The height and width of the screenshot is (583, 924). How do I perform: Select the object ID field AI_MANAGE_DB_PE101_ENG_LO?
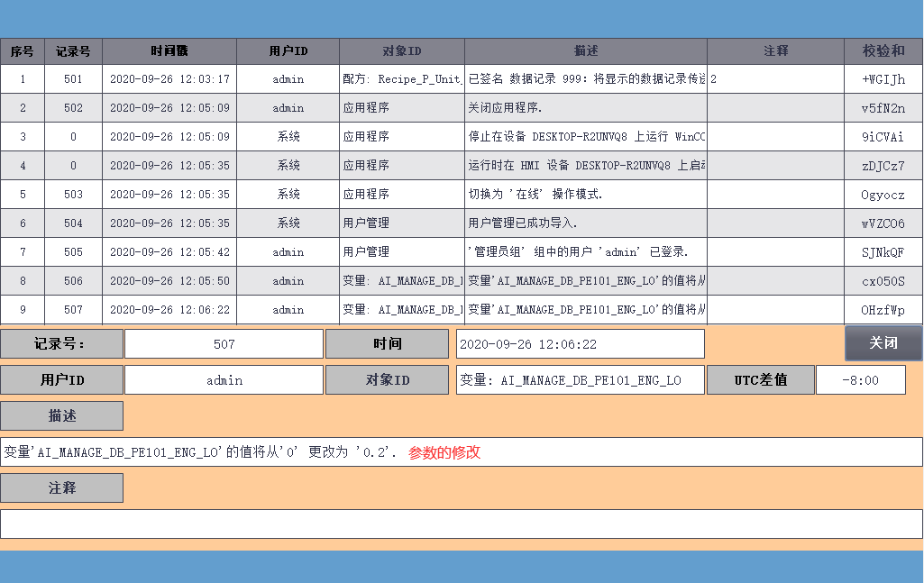pyautogui.click(x=581, y=380)
